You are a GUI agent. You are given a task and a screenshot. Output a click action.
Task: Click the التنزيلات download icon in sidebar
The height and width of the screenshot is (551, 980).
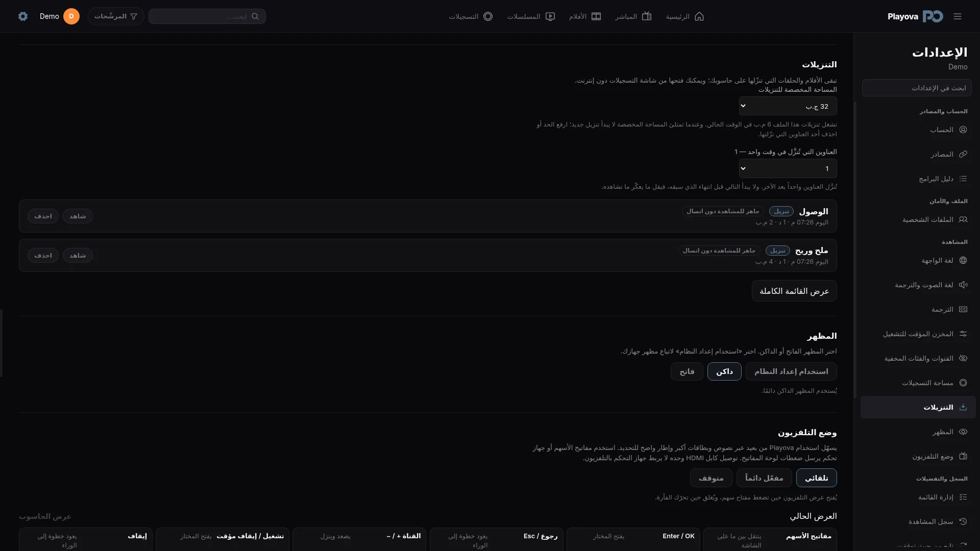[x=963, y=407]
